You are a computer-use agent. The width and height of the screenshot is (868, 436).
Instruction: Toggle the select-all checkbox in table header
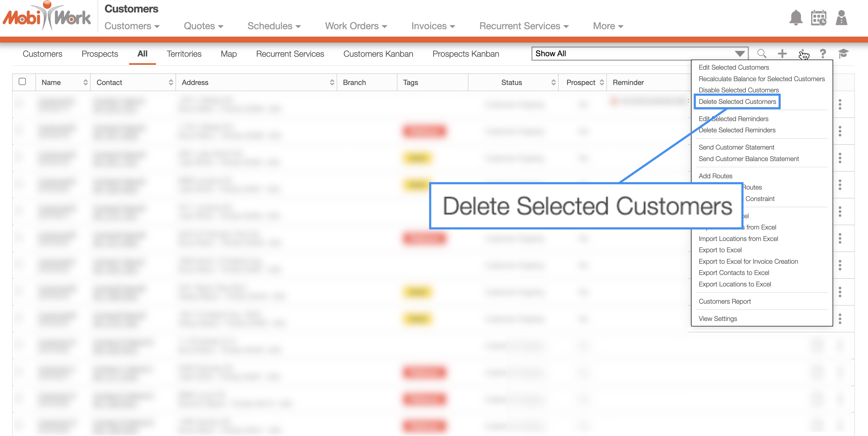click(x=22, y=82)
